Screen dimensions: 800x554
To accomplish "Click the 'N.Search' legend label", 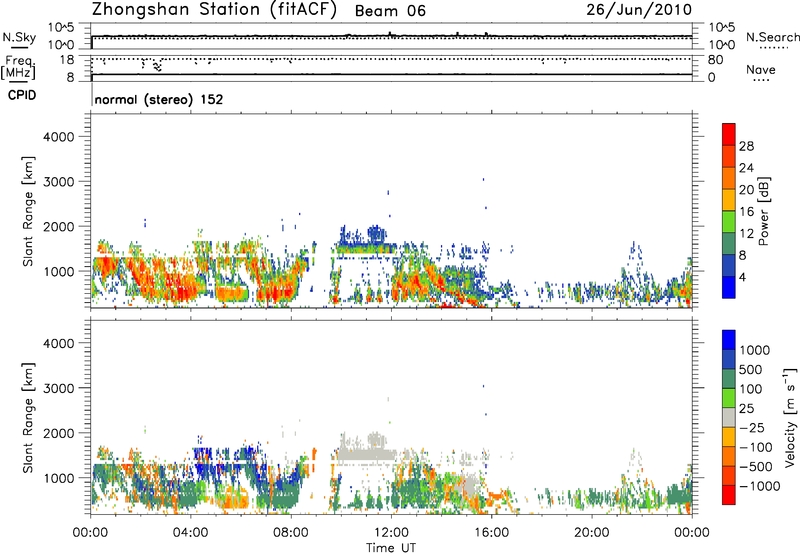I will tap(773, 37).
